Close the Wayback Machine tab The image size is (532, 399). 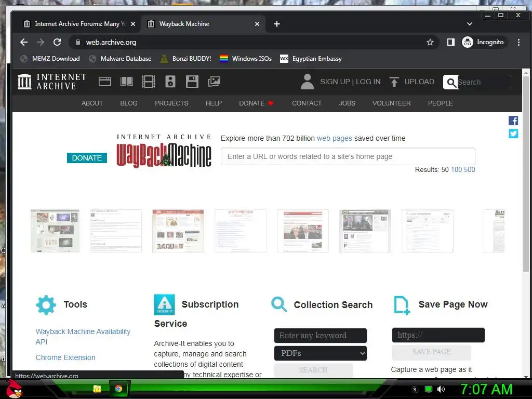pyautogui.click(x=257, y=24)
